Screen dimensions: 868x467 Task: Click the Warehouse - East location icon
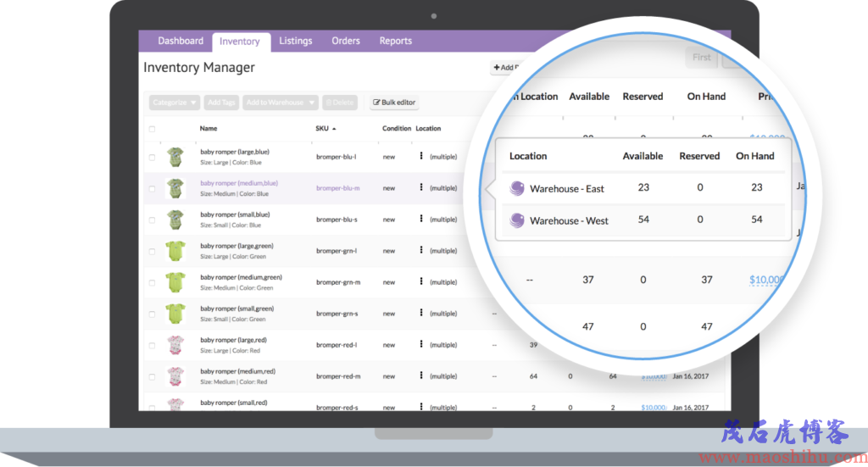[x=517, y=188]
